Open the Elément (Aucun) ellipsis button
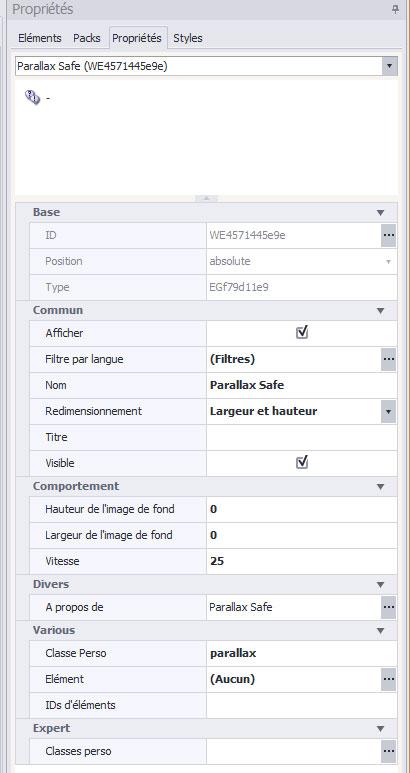410x773 pixels. tap(389, 679)
